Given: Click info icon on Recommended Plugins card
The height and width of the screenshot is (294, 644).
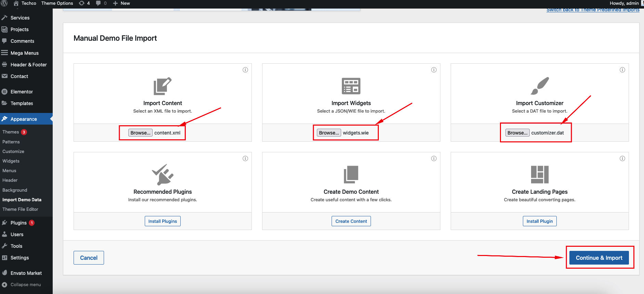Looking at the screenshot, I should click(x=245, y=158).
